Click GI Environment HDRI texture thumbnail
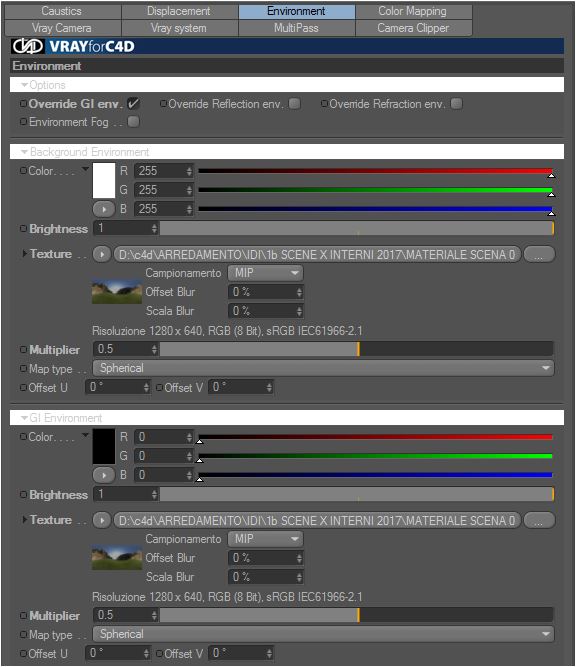This screenshot has height=667, width=576. pos(117,557)
